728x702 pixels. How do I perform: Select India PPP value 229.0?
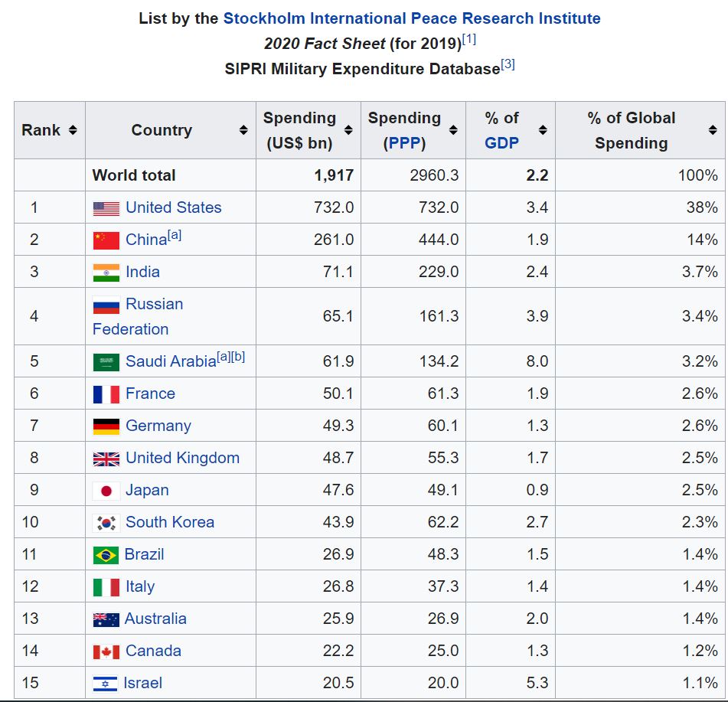[x=439, y=272]
